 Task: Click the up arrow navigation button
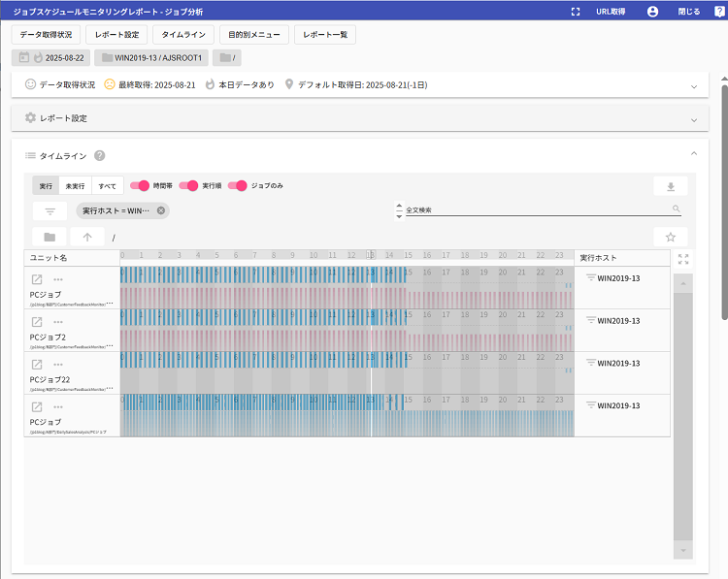pos(87,237)
